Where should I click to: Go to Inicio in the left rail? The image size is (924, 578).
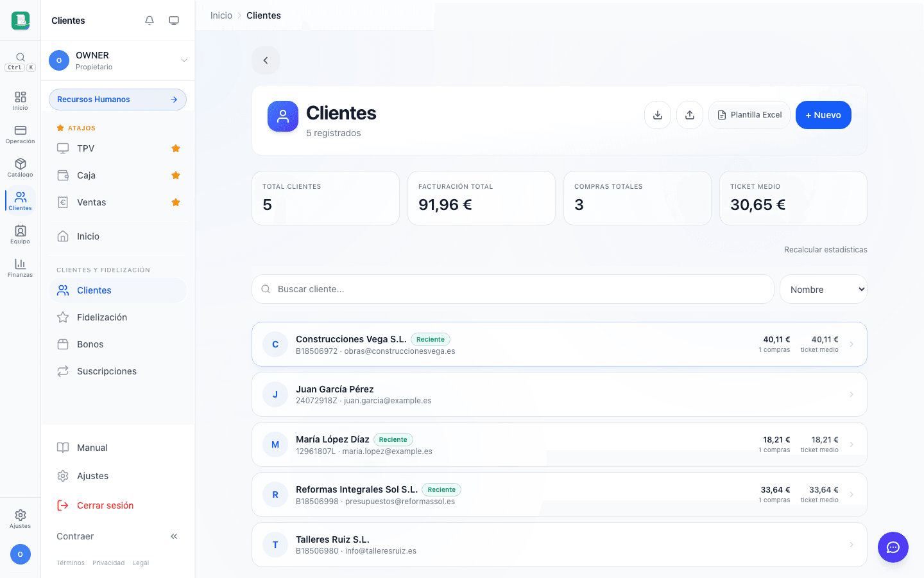click(21, 101)
